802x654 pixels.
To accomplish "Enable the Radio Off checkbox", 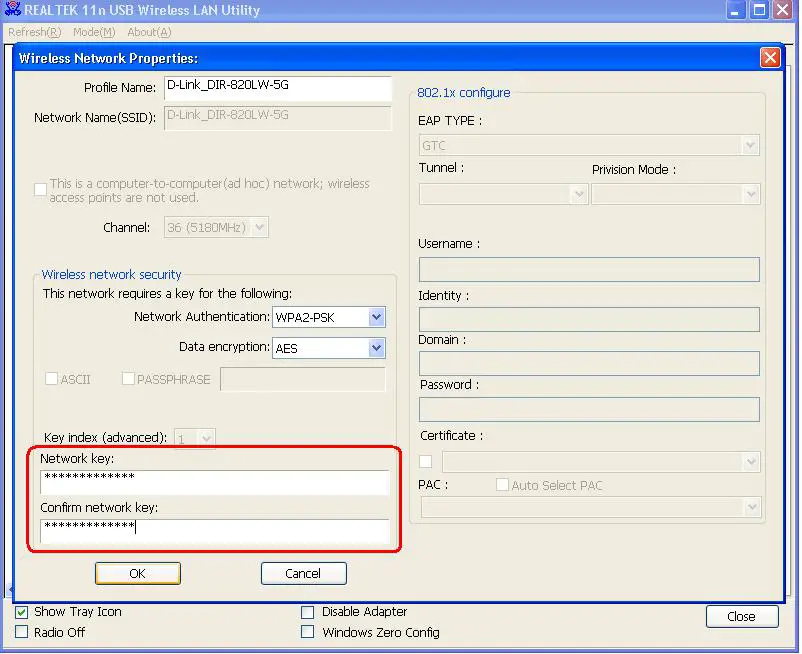I will point(22,633).
